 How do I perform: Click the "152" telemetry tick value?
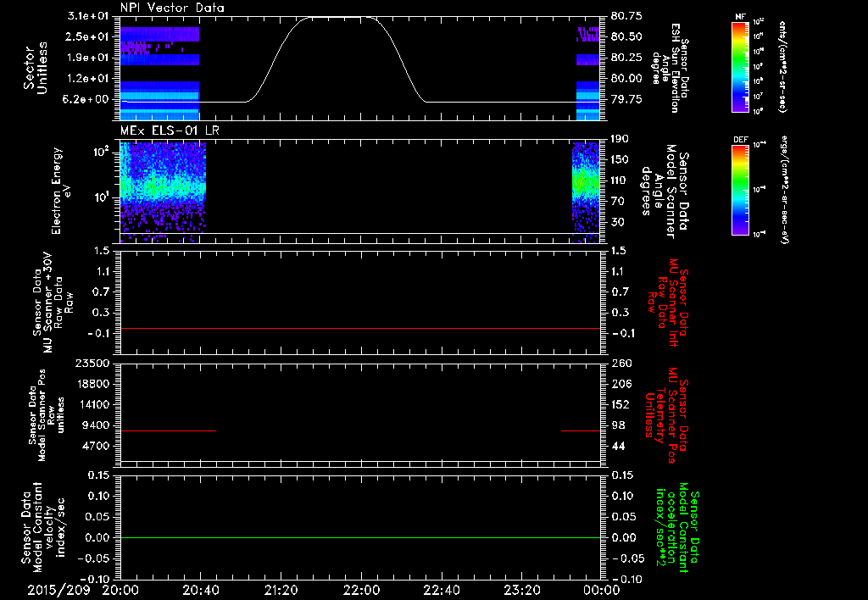click(620, 404)
